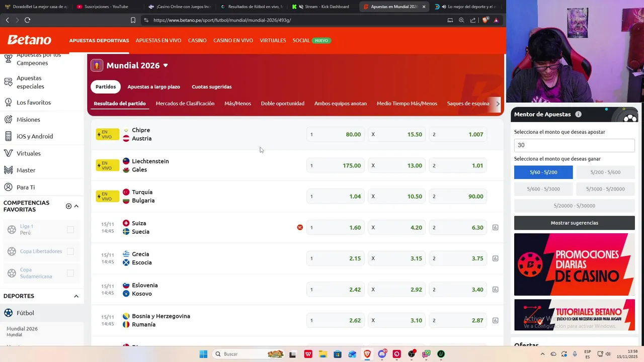Open the Mundial 2026 competition dropdown

[x=166, y=65]
